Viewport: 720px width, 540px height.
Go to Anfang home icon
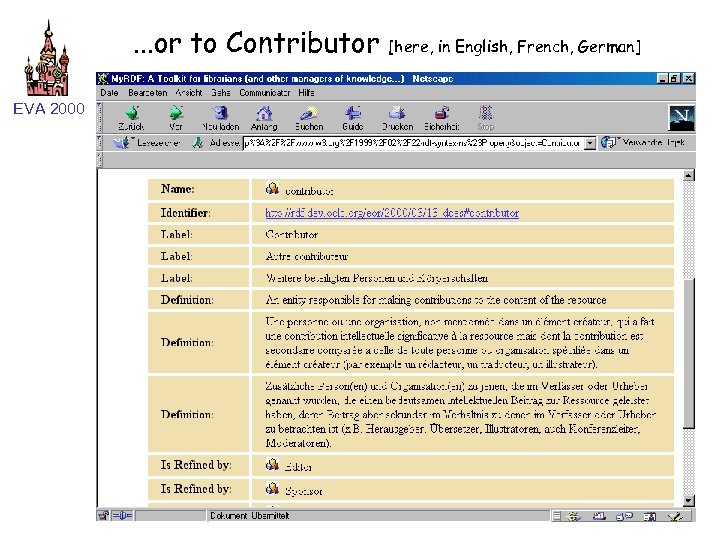pos(264,112)
